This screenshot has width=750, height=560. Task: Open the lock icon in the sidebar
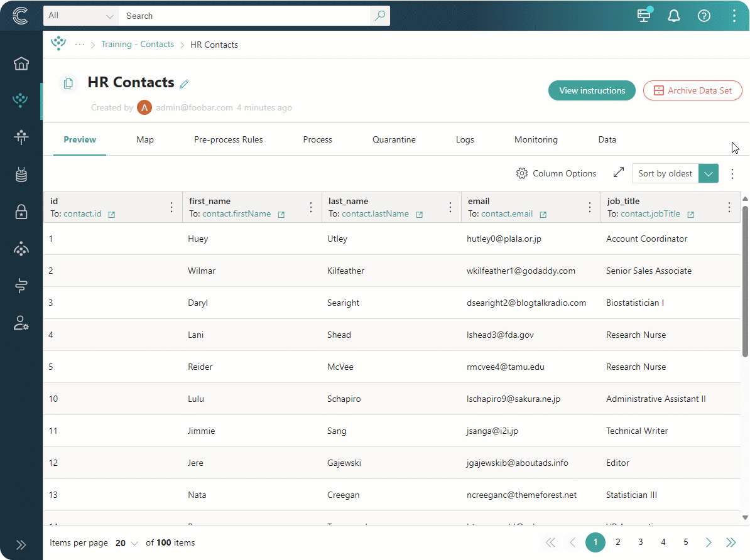(21, 212)
